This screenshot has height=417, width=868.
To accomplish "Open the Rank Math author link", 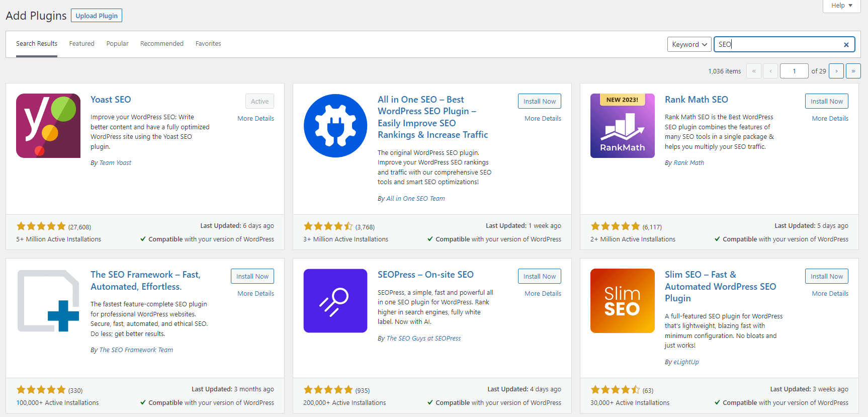I will pos(688,163).
